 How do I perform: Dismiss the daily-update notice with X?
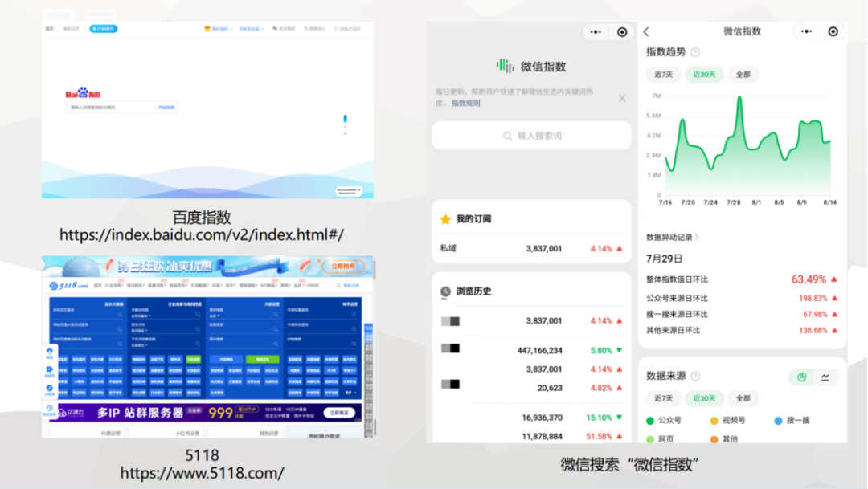622,98
